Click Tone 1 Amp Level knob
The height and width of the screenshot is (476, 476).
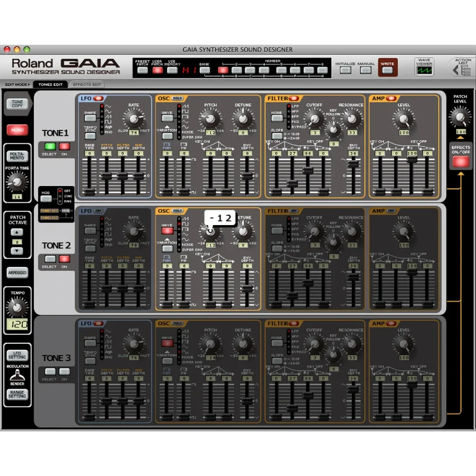[404, 119]
